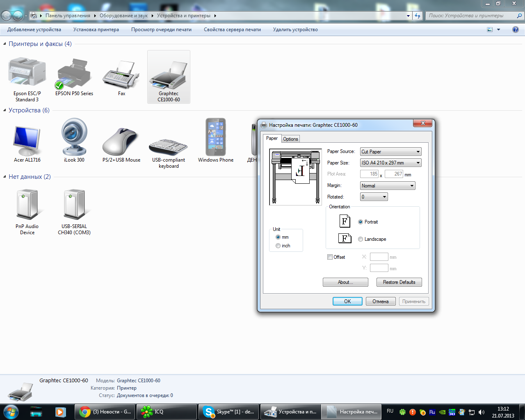Click Оборудование и звук in the breadcrumb
This screenshot has height=420, width=525.
point(123,16)
